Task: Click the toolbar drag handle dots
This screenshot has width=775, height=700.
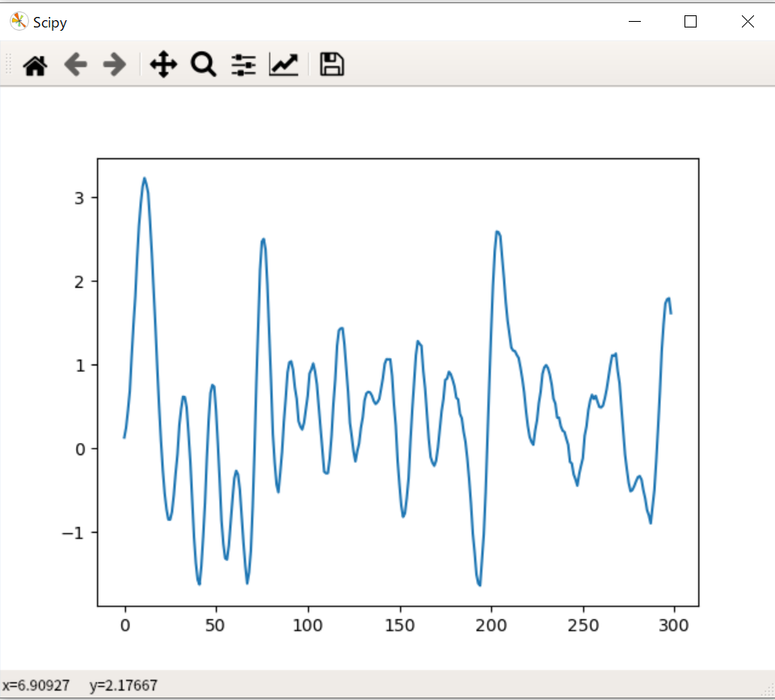Action: (6, 65)
